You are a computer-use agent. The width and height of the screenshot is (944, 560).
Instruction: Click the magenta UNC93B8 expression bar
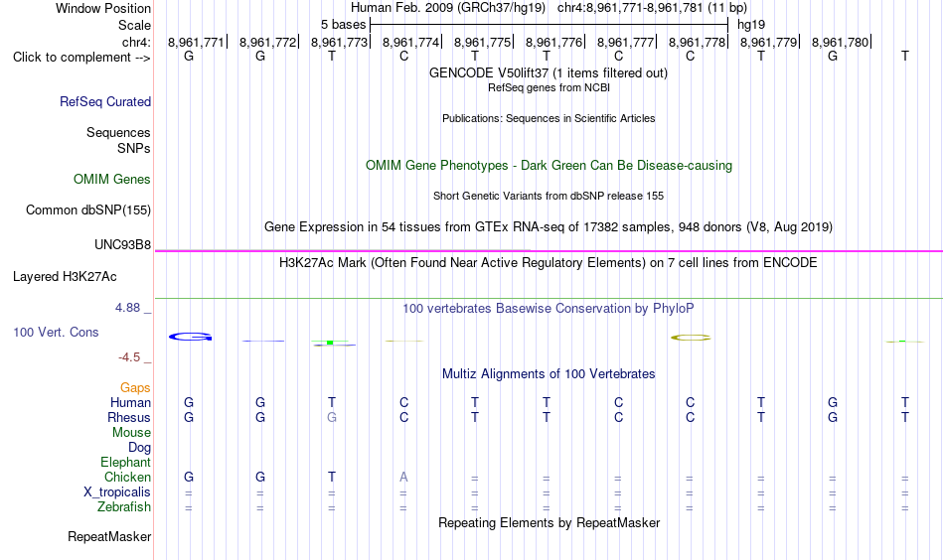549,251
